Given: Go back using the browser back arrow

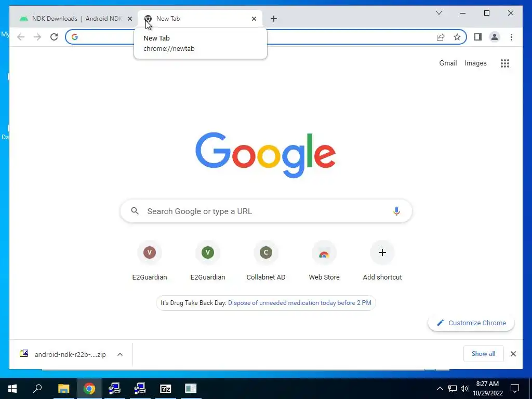Looking at the screenshot, I should (x=21, y=37).
